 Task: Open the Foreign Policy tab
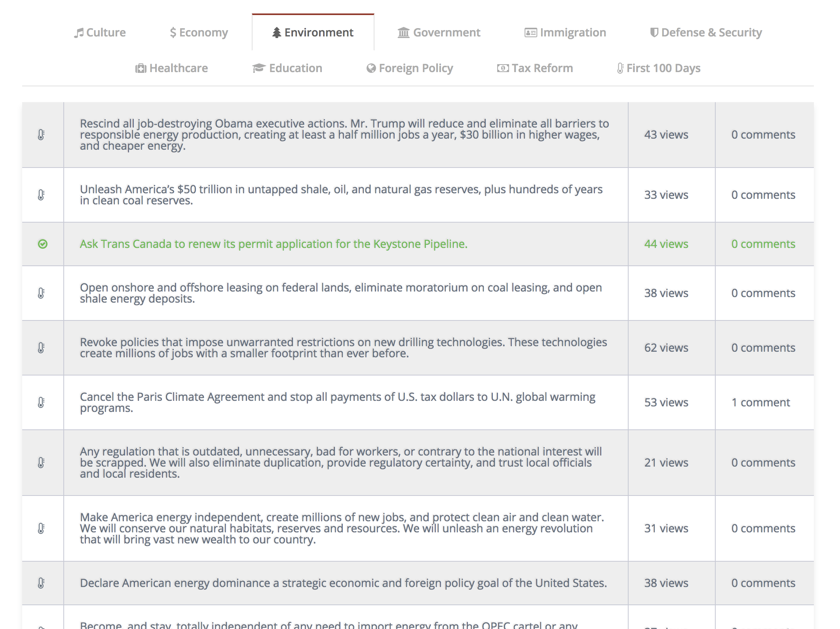click(410, 68)
